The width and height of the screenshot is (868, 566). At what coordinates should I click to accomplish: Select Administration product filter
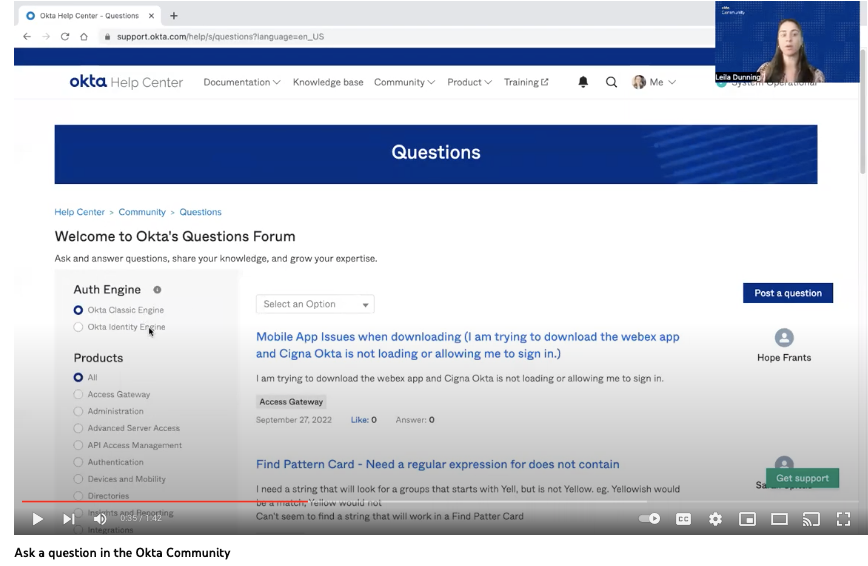[x=78, y=411]
